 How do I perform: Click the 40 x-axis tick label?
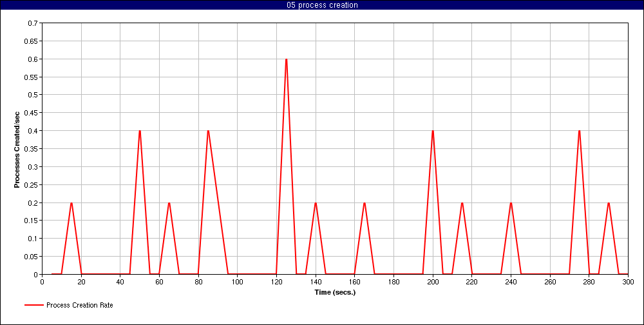click(x=120, y=282)
